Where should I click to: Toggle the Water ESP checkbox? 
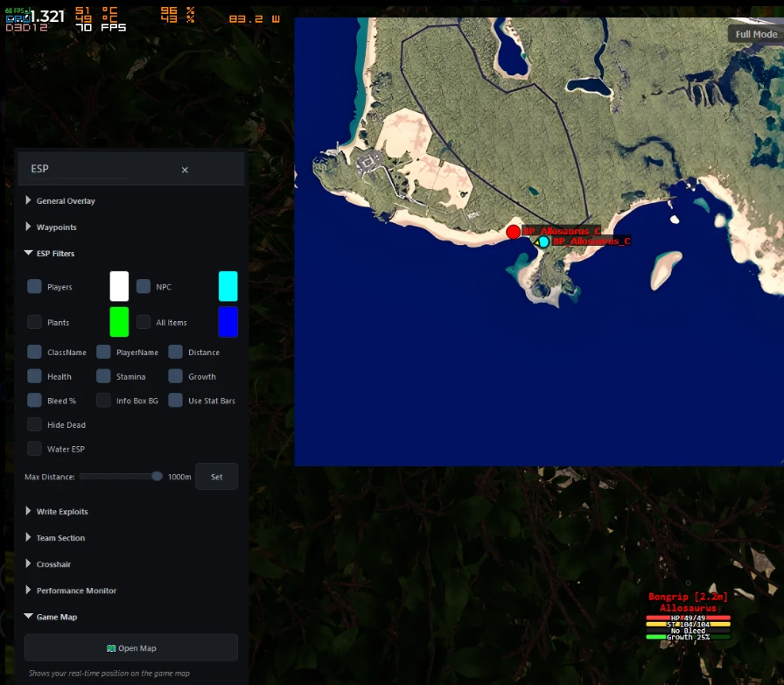pyautogui.click(x=34, y=449)
